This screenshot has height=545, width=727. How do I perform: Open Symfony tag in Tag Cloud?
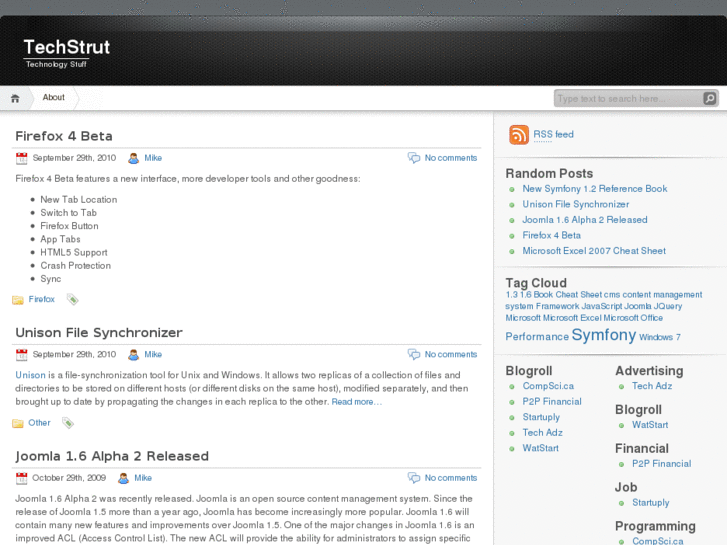pyautogui.click(x=603, y=335)
